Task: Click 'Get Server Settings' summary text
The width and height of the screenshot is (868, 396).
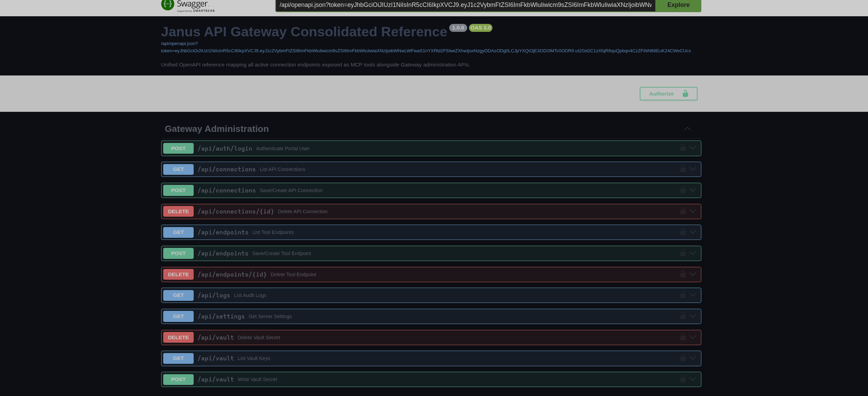Action: [x=270, y=316]
